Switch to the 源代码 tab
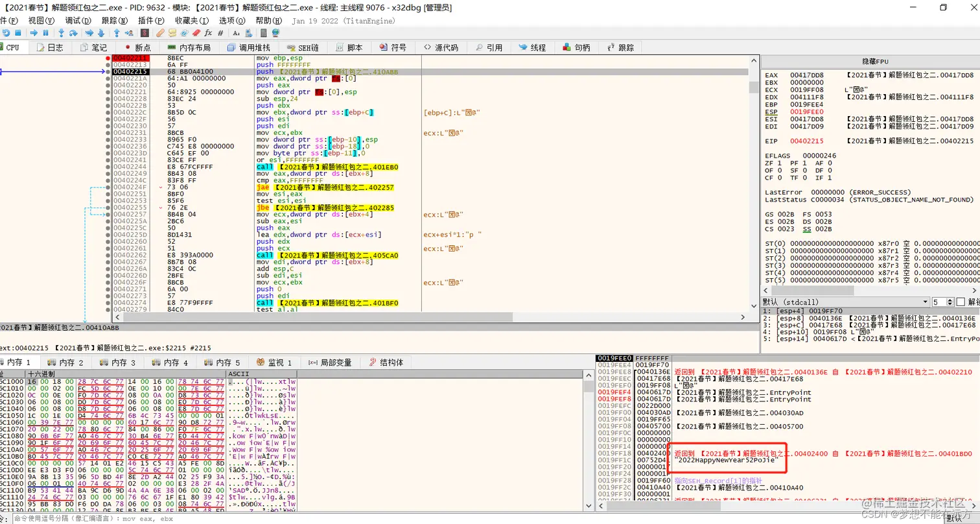The image size is (980, 524). point(442,47)
